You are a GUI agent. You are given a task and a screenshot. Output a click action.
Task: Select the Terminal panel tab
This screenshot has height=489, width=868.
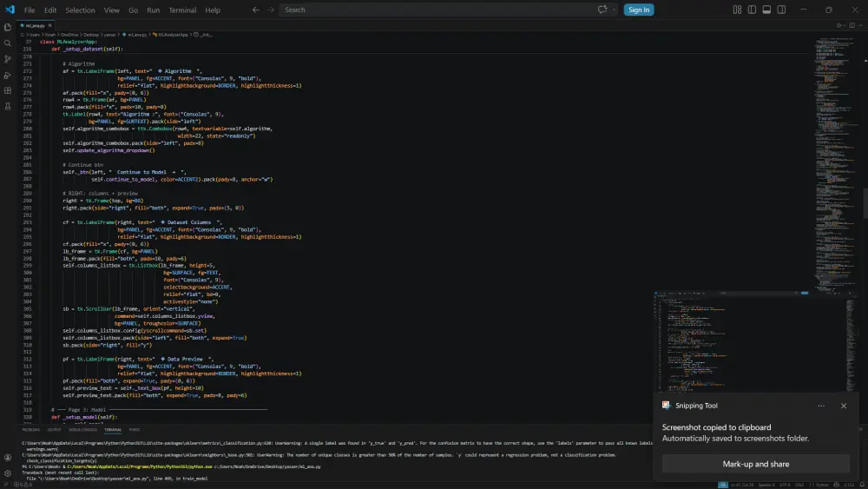(x=113, y=430)
